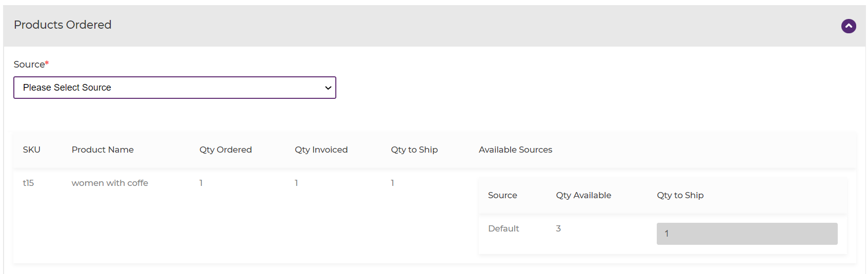Click the Available Sources column header
The width and height of the screenshot is (868, 274).
pos(515,150)
